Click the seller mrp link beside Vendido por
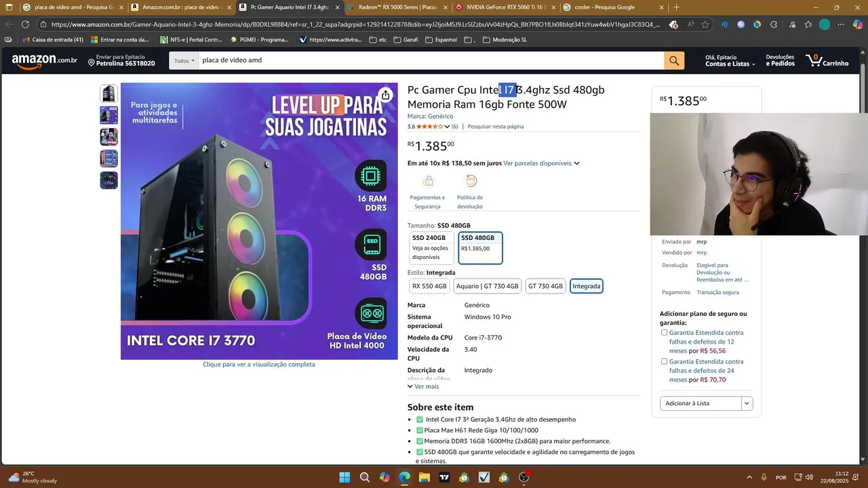 coord(701,253)
